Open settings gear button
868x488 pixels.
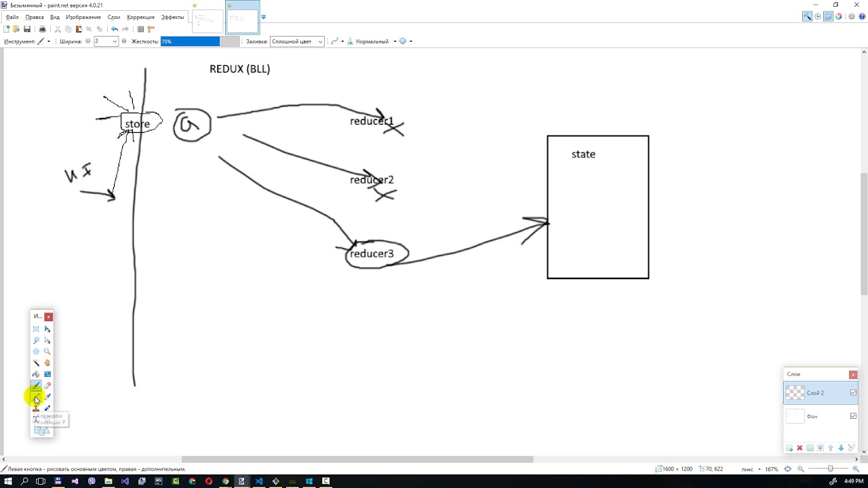pyautogui.click(x=852, y=16)
